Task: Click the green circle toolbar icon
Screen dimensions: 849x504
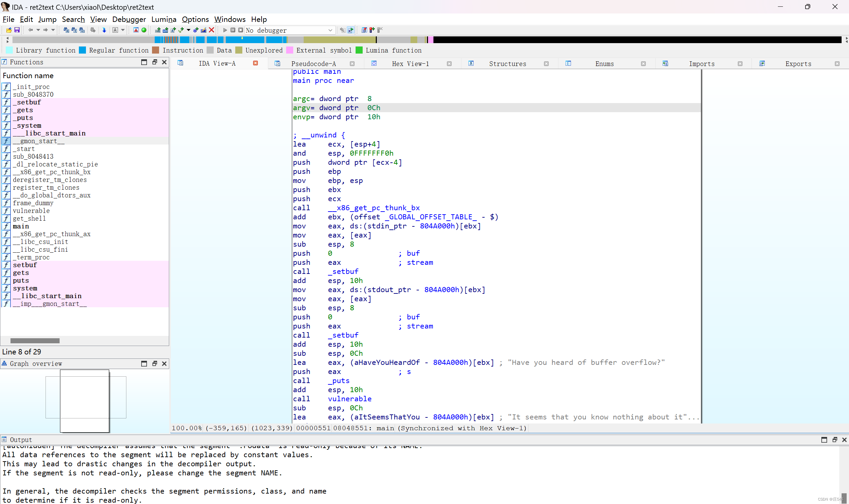Action: (144, 30)
